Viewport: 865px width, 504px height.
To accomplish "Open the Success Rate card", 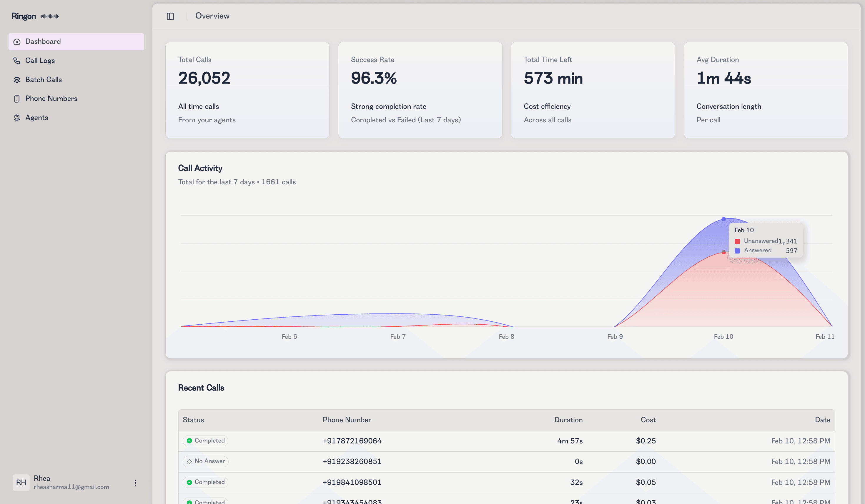I will (420, 90).
